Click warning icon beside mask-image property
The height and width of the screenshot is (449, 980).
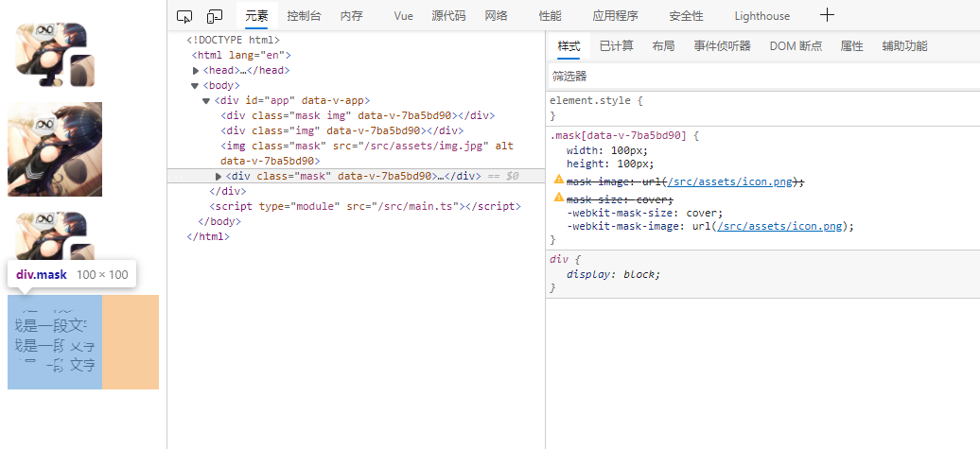[x=559, y=180]
